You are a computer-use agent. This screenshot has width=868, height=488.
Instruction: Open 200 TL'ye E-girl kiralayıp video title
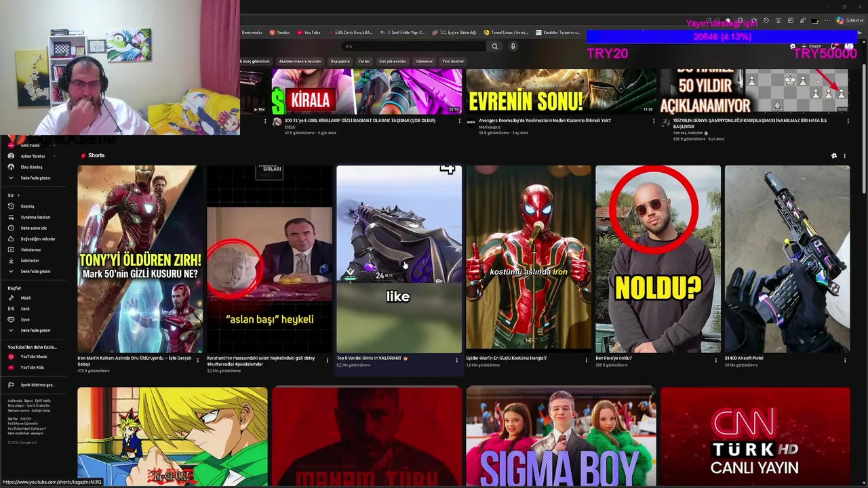pyautogui.click(x=359, y=121)
